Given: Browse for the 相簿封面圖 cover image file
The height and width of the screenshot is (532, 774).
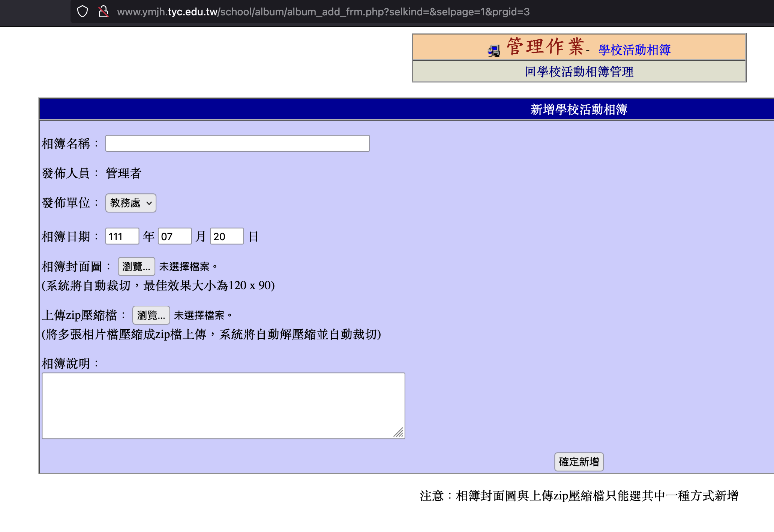Looking at the screenshot, I should (136, 267).
